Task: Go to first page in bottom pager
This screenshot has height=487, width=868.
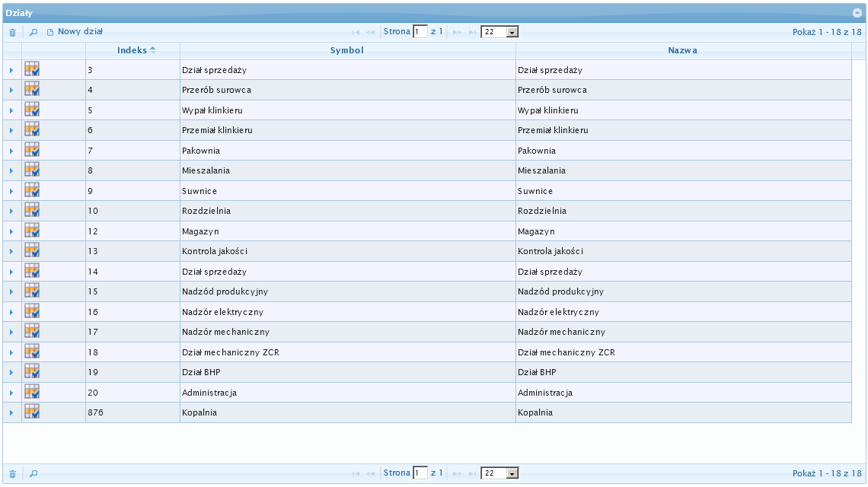Action: (356, 474)
